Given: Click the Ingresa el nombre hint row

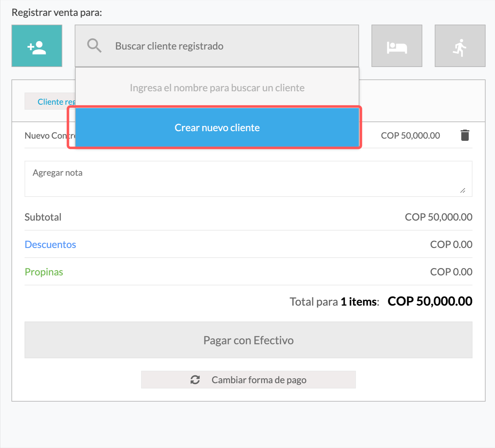Looking at the screenshot, I should pyautogui.click(x=217, y=88).
